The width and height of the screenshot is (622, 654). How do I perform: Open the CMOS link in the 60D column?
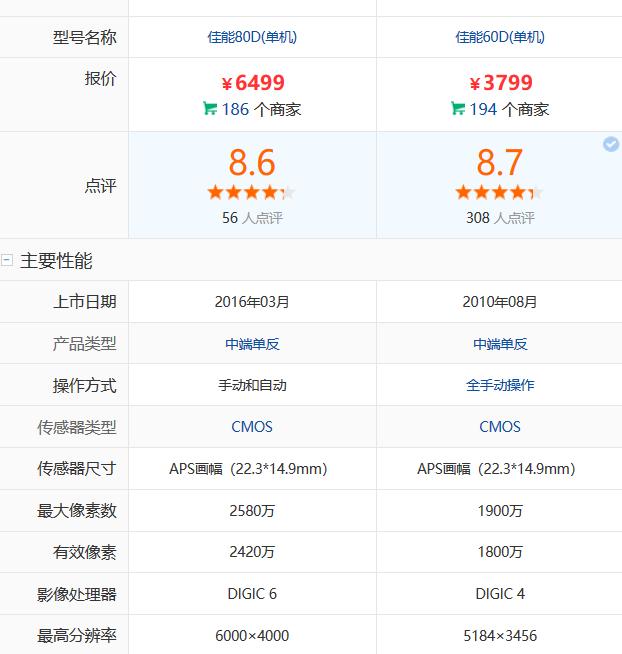500,427
